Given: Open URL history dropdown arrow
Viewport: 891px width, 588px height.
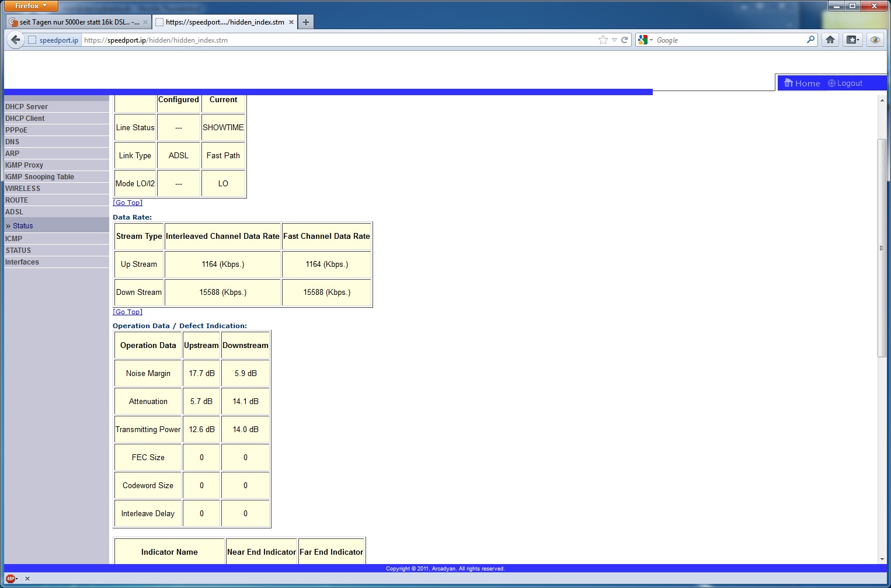Looking at the screenshot, I should [x=614, y=40].
